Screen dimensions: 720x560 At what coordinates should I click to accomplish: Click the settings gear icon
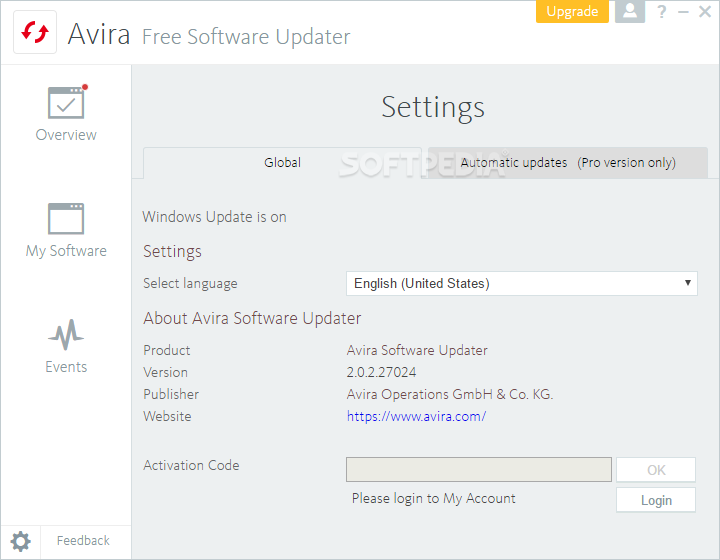click(21, 541)
